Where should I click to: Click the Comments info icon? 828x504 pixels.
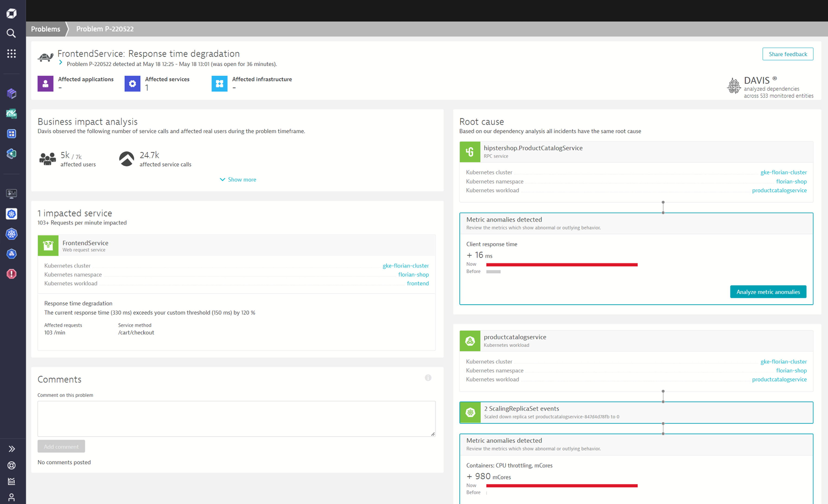click(428, 378)
